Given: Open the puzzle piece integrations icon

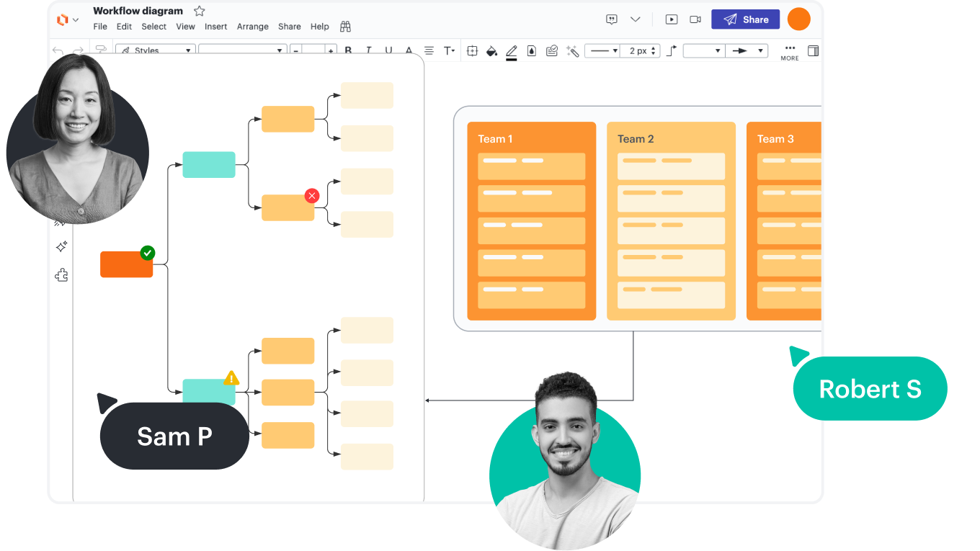Looking at the screenshot, I should point(62,275).
